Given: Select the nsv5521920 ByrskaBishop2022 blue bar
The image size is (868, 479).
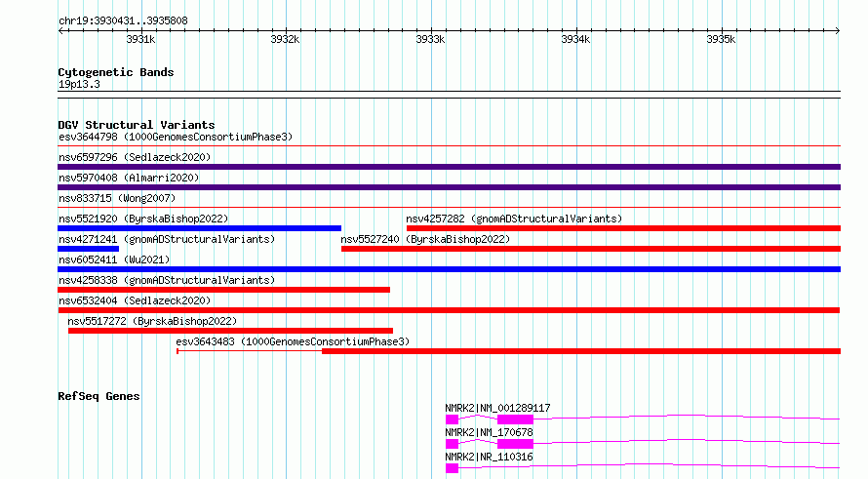Looking at the screenshot, I should [199, 228].
